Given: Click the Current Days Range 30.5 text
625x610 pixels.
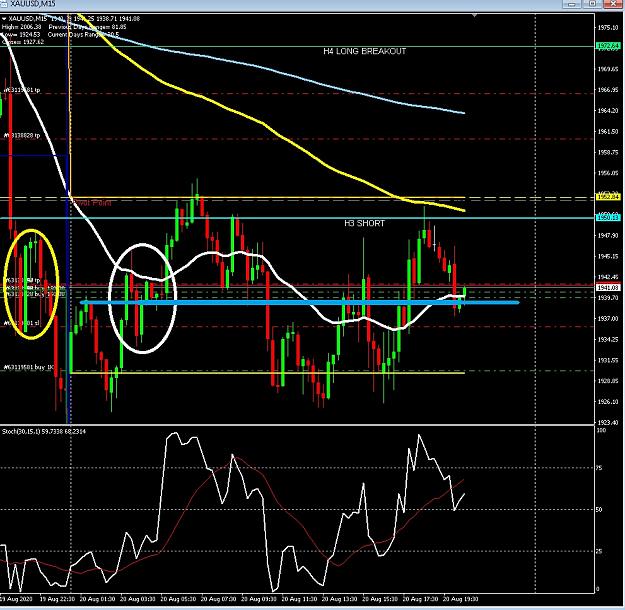Looking at the screenshot, I should pos(83,35).
